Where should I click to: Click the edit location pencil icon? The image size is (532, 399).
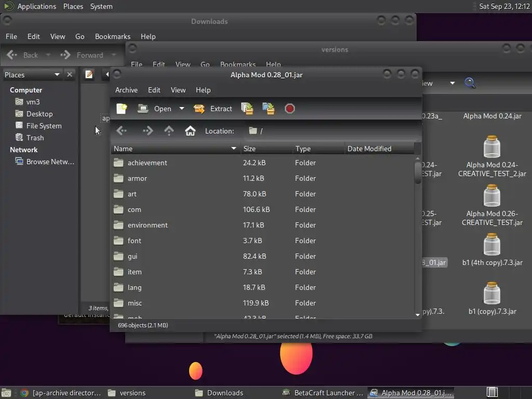(89, 74)
